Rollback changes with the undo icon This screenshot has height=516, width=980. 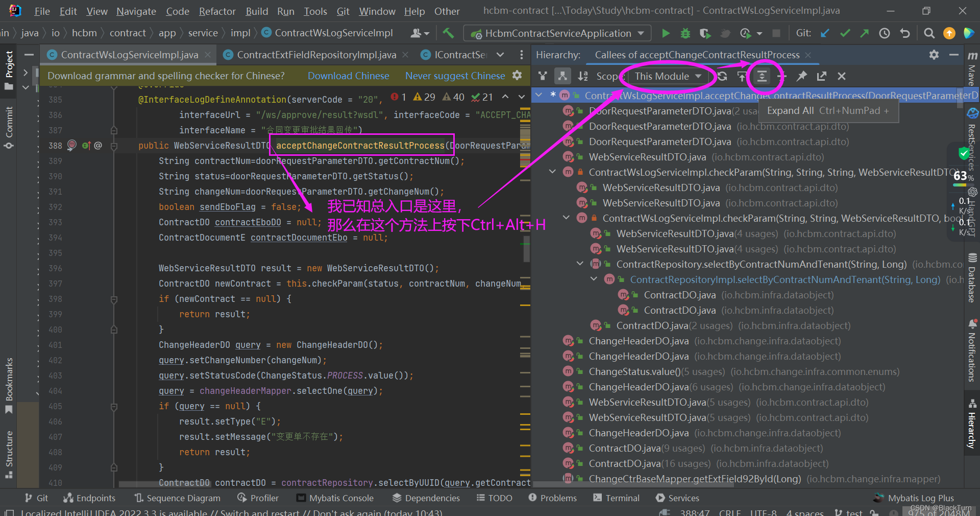(x=905, y=33)
